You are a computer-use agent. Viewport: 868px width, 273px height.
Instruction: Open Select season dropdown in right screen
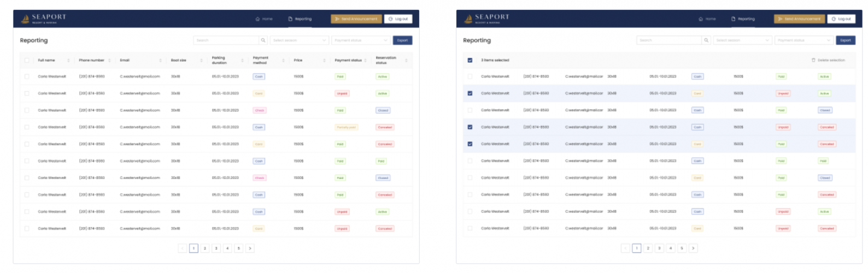point(743,40)
